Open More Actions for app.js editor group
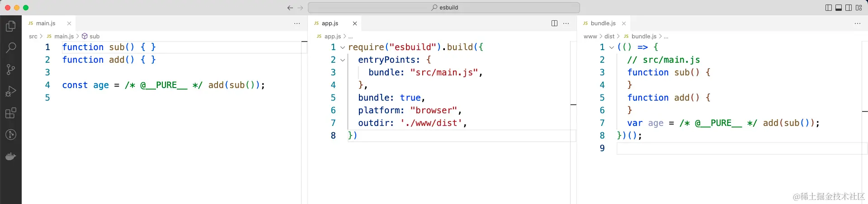 click(566, 23)
